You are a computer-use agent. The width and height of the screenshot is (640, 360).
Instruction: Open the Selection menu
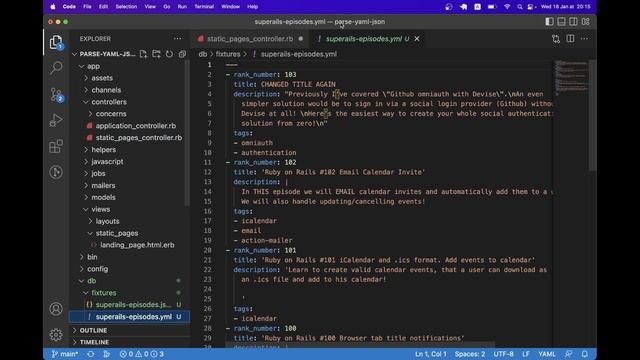126,7
